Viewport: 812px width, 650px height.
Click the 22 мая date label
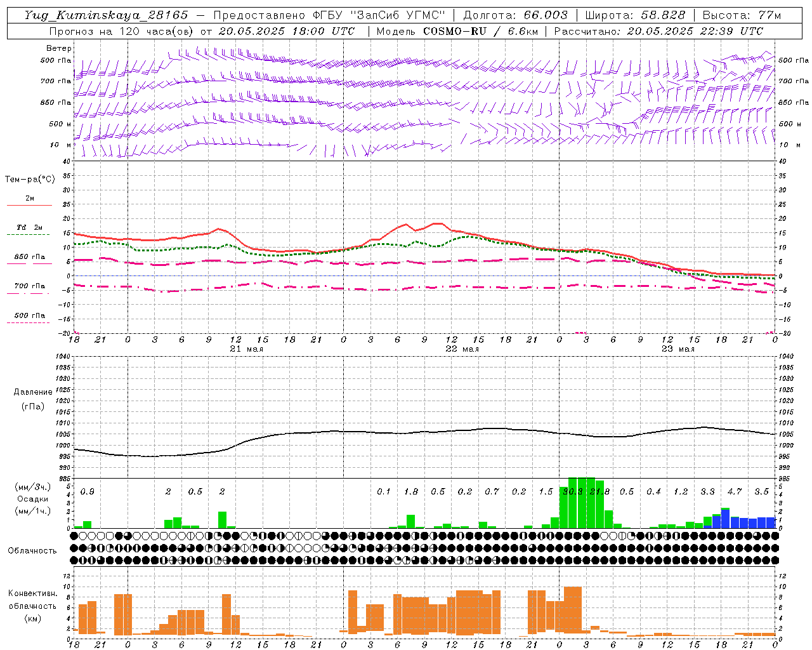pyautogui.click(x=462, y=349)
